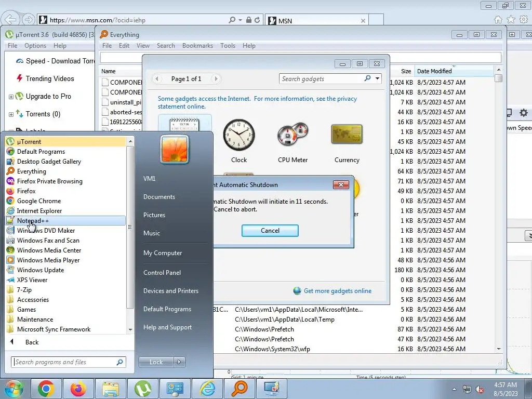Screen dimensions: 532x399
Task: Open µTorrent settings gear icon
Action: pyautogui.click(x=524, y=113)
